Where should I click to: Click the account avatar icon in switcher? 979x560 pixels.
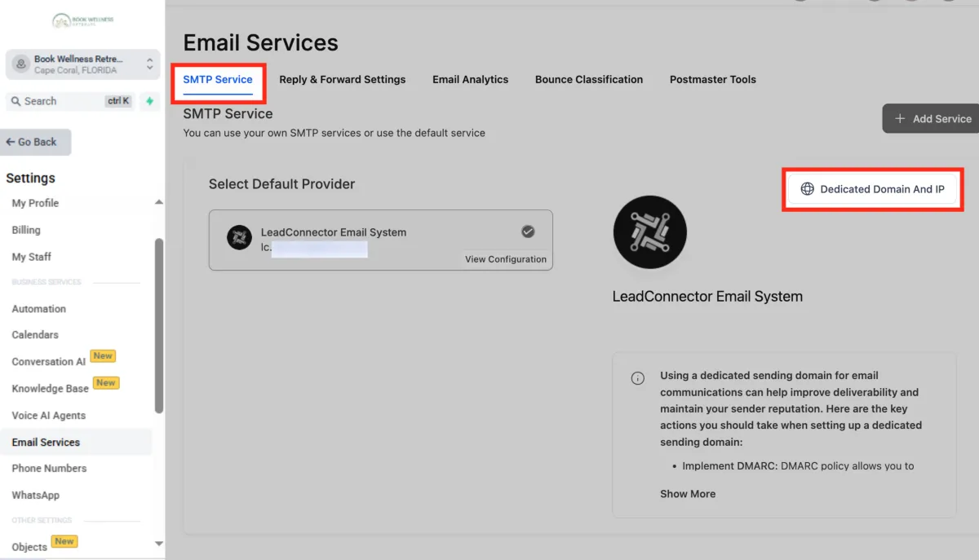(x=22, y=64)
